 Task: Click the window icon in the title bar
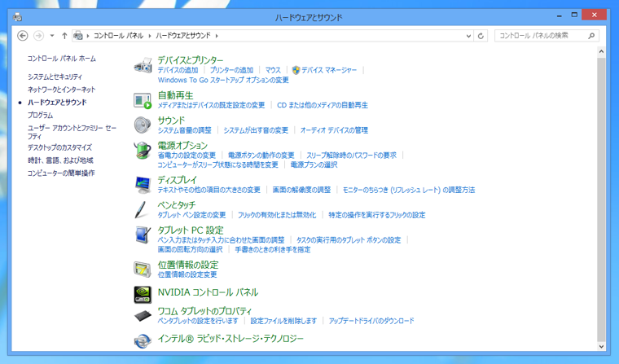click(x=17, y=17)
